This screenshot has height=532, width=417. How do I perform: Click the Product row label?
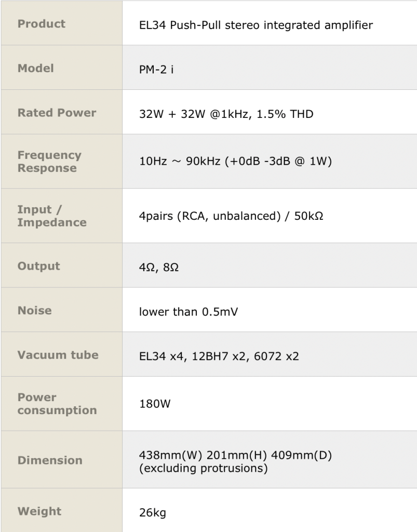pyautogui.click(x=42, y=24)
